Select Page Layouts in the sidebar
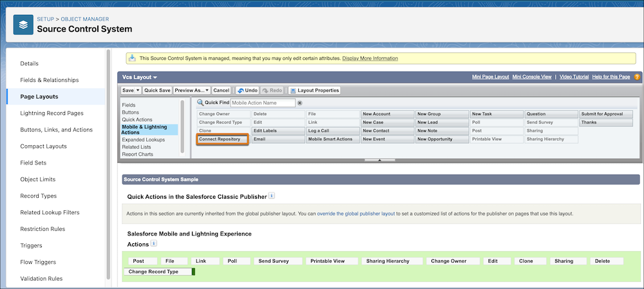The width and height of the screenshot is (644, 289). click(39, 97)
